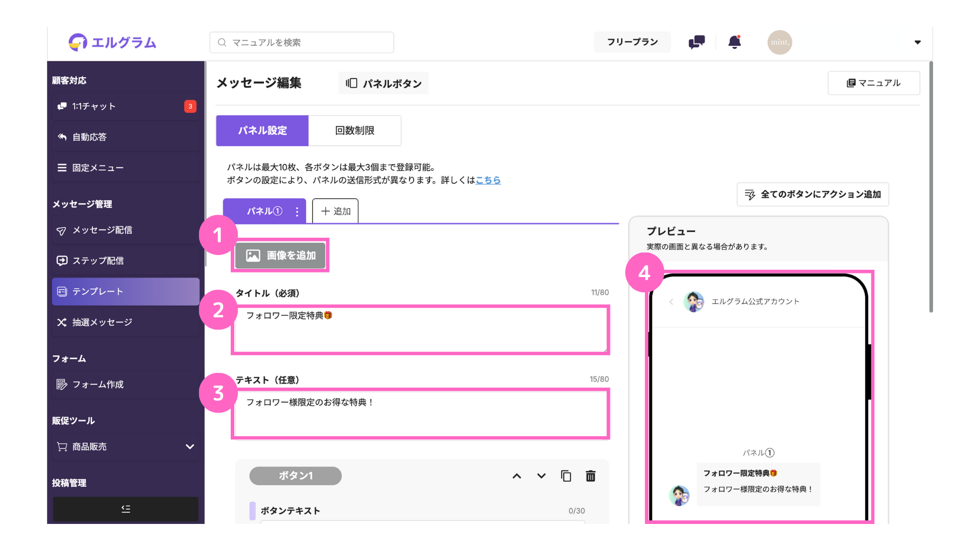Viewport: 980px width, 551px height.
Task: Select the パネル① tab
Action: coord(264,211)
